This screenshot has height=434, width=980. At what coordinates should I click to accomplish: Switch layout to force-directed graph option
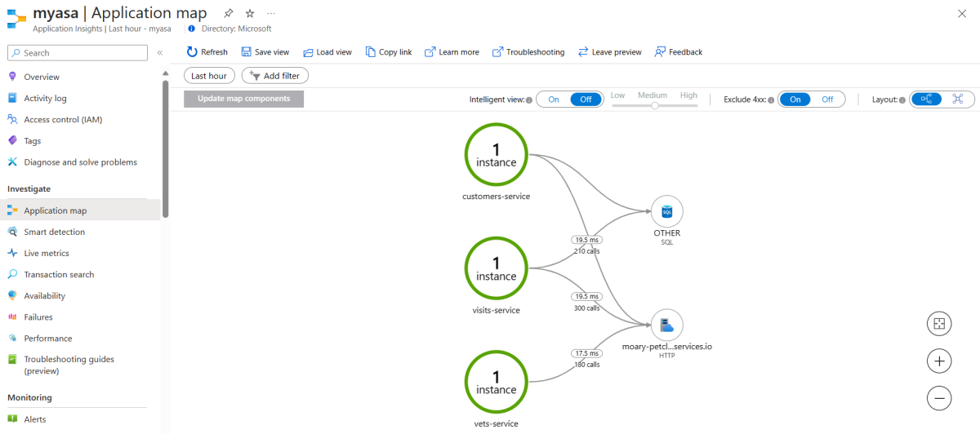(x=958, y=100)
